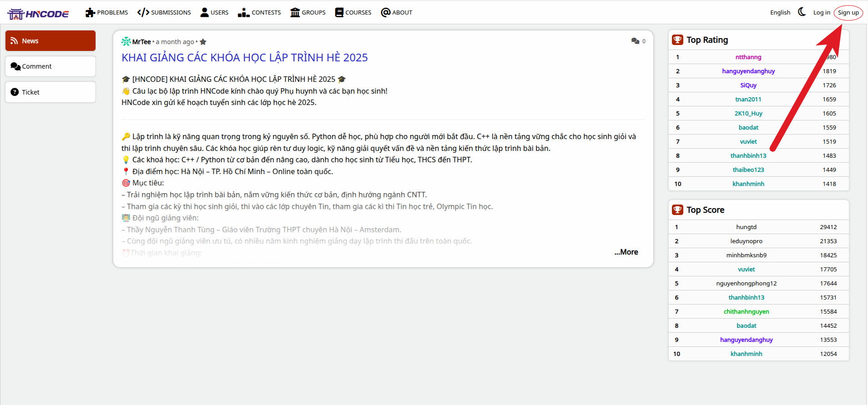Open 2K10_Huy profile link
The image size is (868, 405).
pyautogui.click(x=748, y=113)
